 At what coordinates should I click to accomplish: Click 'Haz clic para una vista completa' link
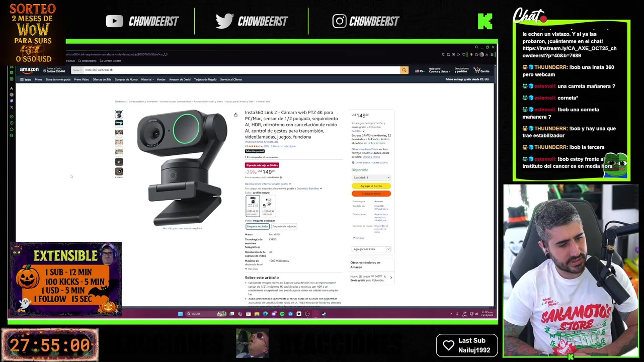[x=182, y=228]
